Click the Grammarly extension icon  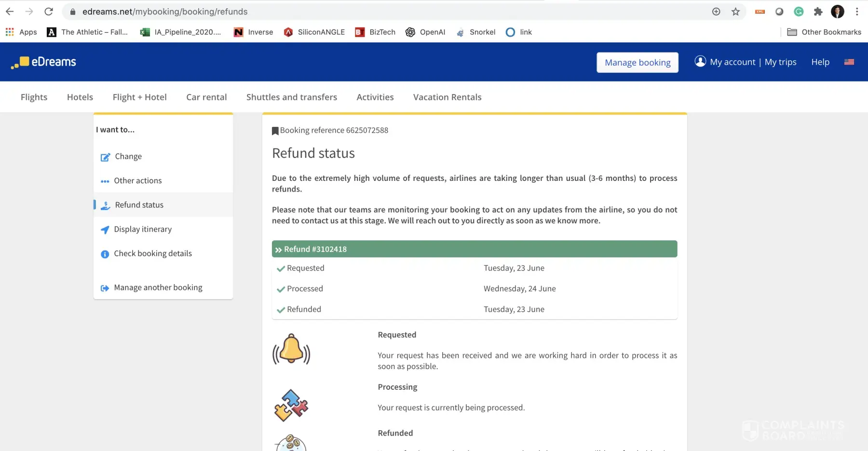click(799, 12)
